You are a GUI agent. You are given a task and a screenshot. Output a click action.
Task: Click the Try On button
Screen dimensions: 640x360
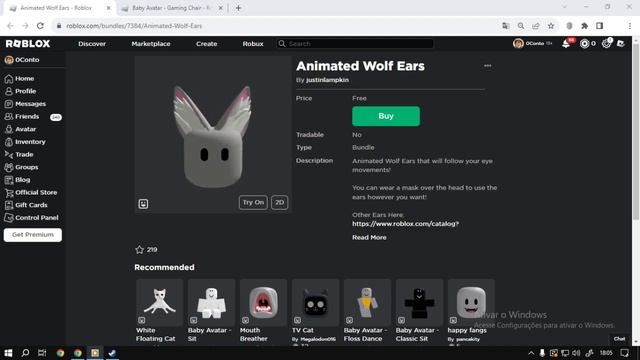(x=253, y=202)
